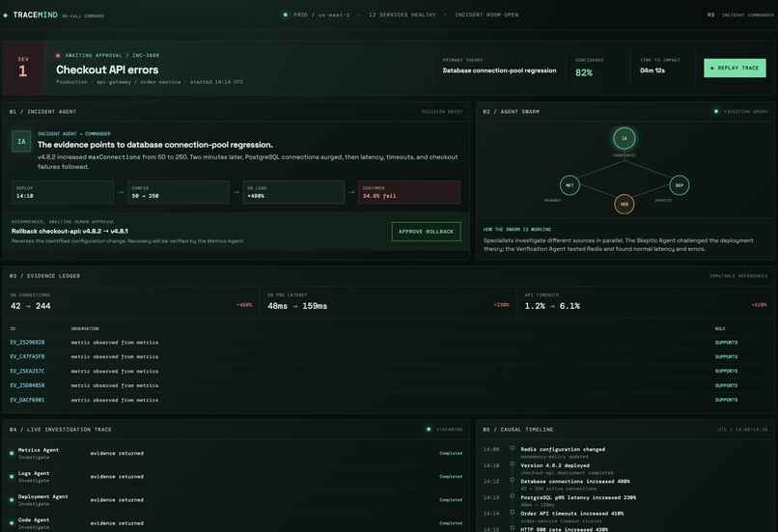Click the Code Agent green status square
The image size is (778, 532).
[x=12, y=523]
